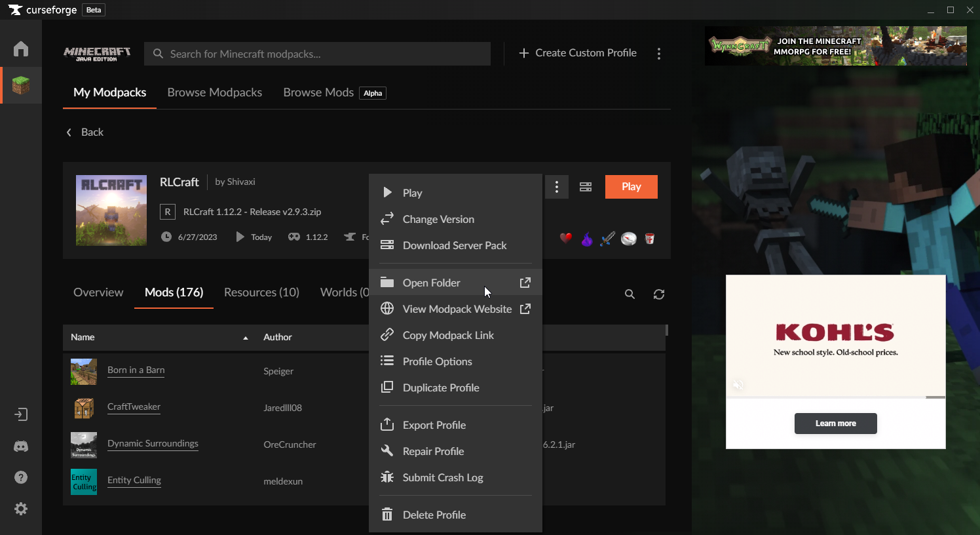Choose Duplicate Profile

tap(455, 387)
